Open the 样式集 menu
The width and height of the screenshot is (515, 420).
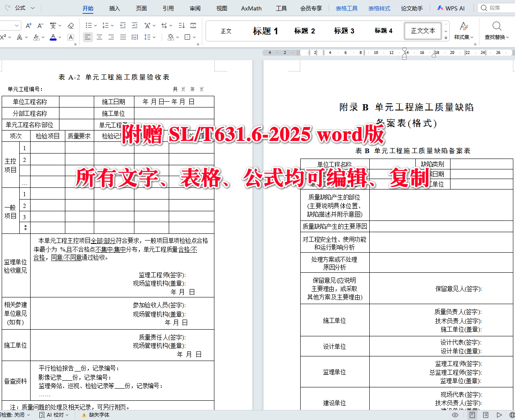[x=464, y=31]
